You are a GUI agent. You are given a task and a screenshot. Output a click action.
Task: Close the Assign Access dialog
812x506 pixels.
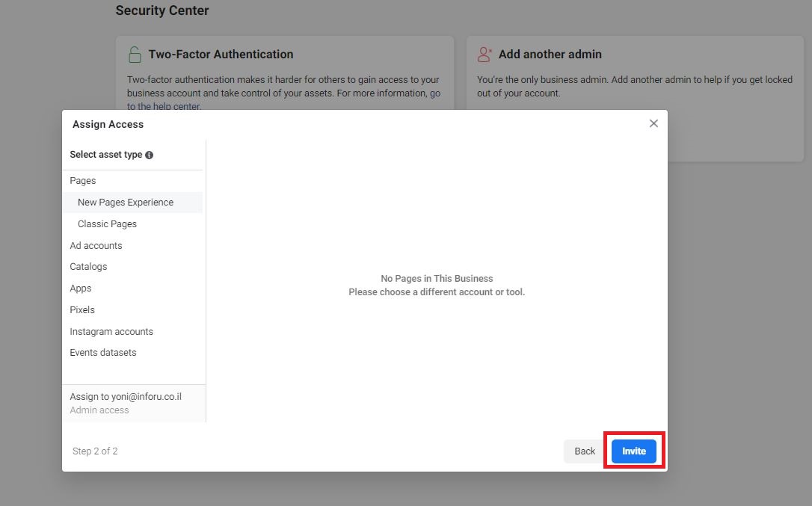point(653,123)
